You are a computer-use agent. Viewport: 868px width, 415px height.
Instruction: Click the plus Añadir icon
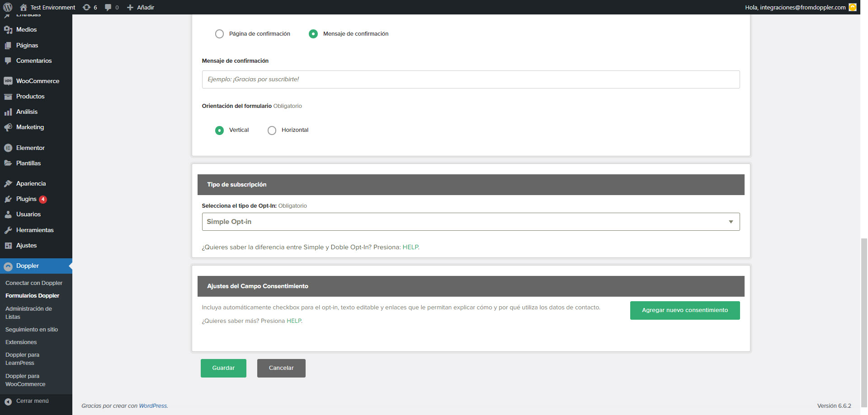(130, 7)
